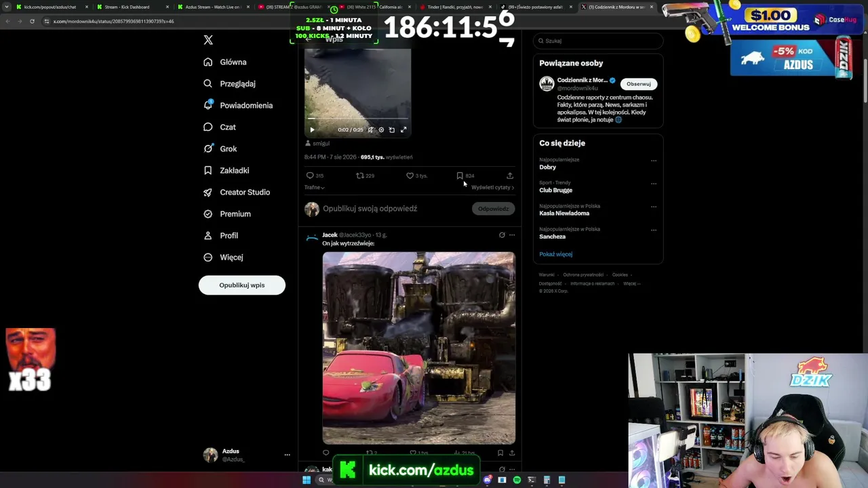Reload the page in browser

point(32,21)
